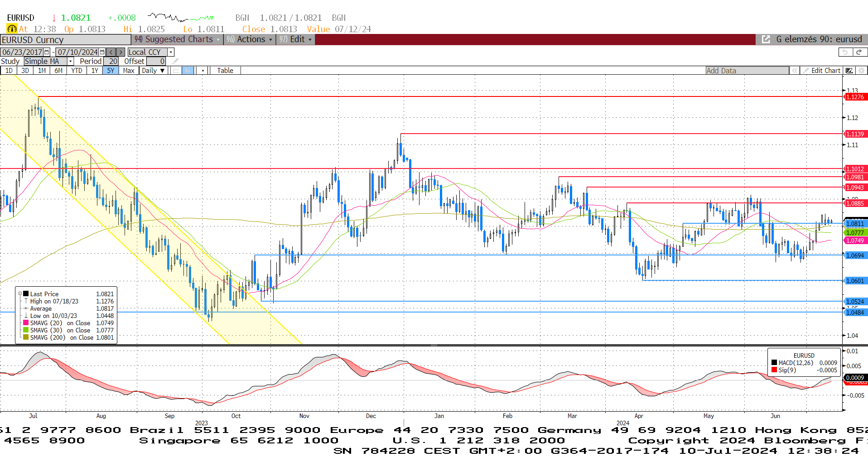Click the pink SMAVG (20) legend swatch
The width and height of the screenshot is (868, 476).
coord(26,322)
